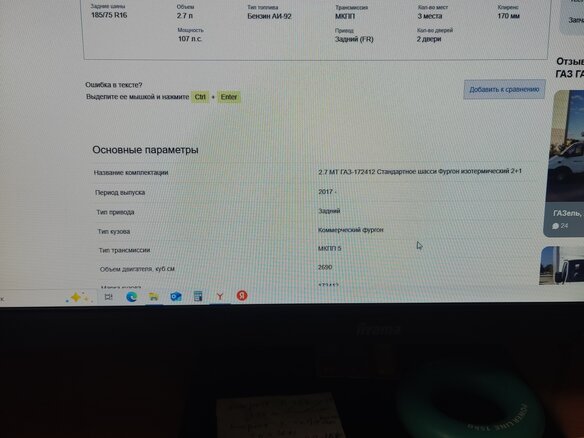Click the 2690 engine volume value
This screenshot has height=438, width=584.
pos(325,267)
